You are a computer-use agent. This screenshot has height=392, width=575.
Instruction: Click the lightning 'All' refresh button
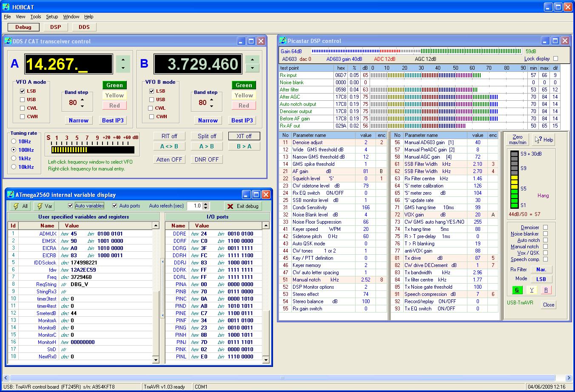20,206
